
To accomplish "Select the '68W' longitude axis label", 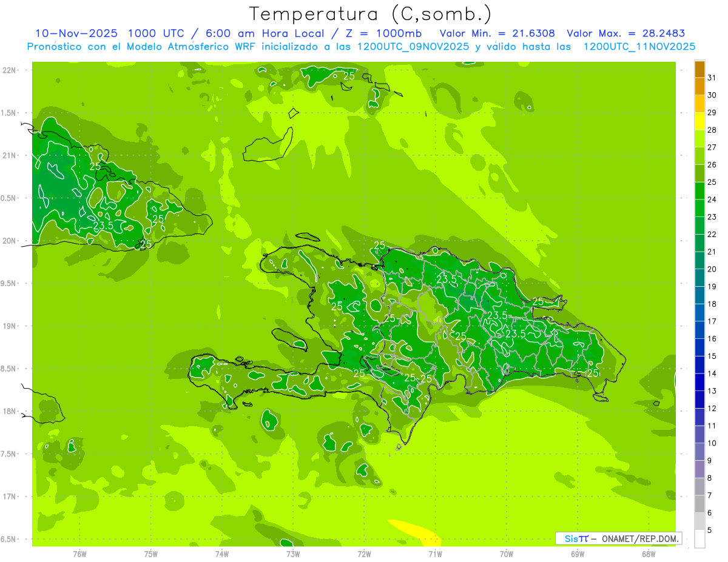I will click(649, 554).
